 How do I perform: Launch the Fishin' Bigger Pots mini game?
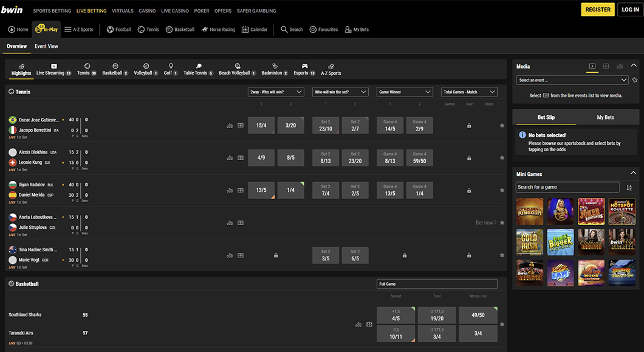coord(561,243)
